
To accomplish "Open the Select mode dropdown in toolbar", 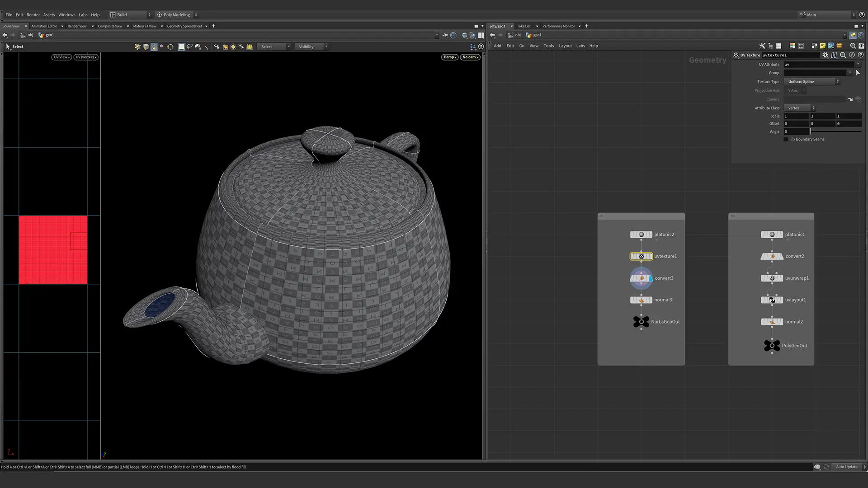I will (x=274, y=47).
